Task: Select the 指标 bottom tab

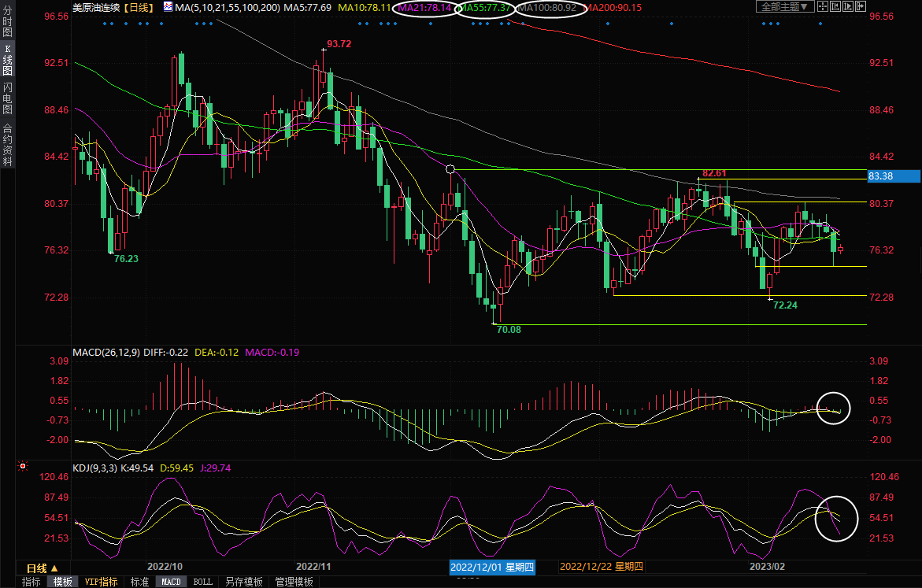Action: [x=31, y=582]
